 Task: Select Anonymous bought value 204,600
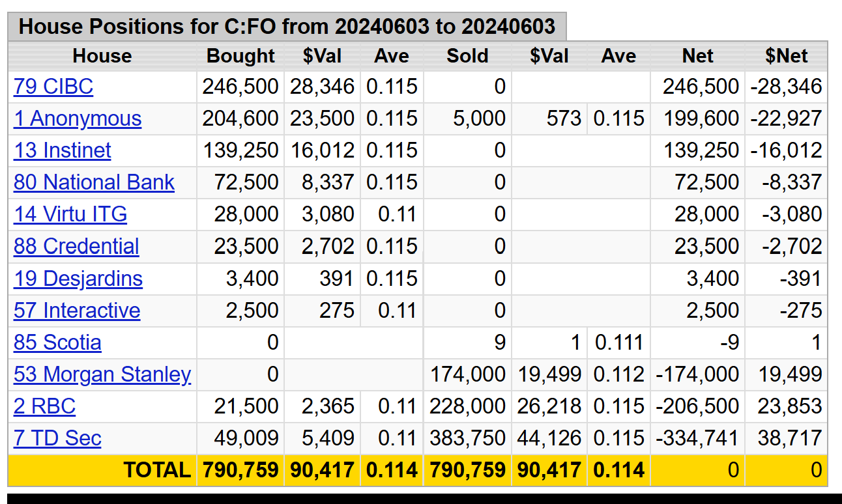click(x=240, y=119)
